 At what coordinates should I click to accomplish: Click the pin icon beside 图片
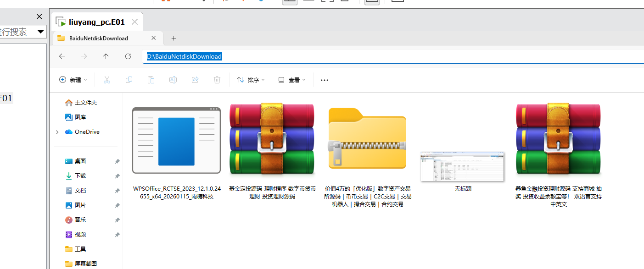[117, 205]
